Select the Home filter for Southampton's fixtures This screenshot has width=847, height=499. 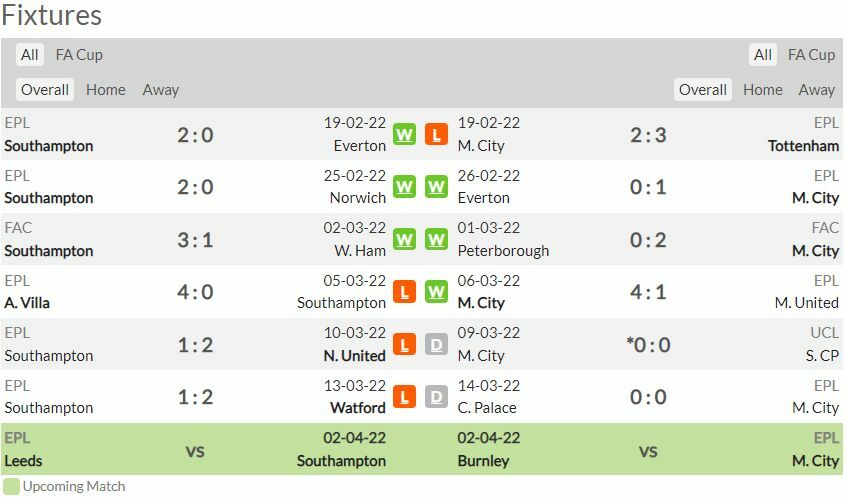coord(106,90)
